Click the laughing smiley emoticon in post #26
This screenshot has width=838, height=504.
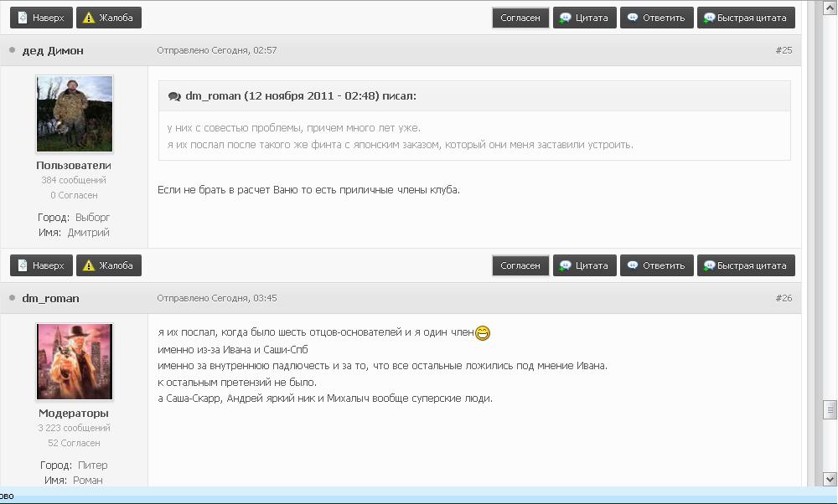click(483, 333)
